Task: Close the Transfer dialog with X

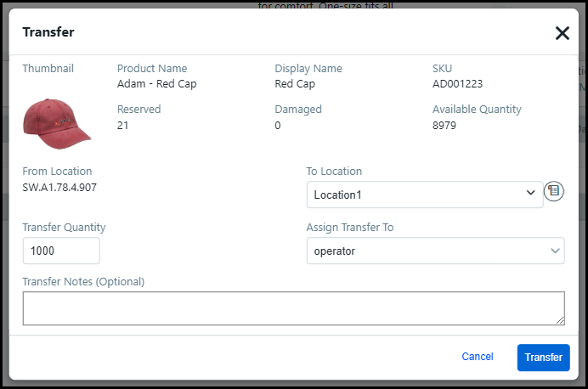Action: (x=562, y=33)
